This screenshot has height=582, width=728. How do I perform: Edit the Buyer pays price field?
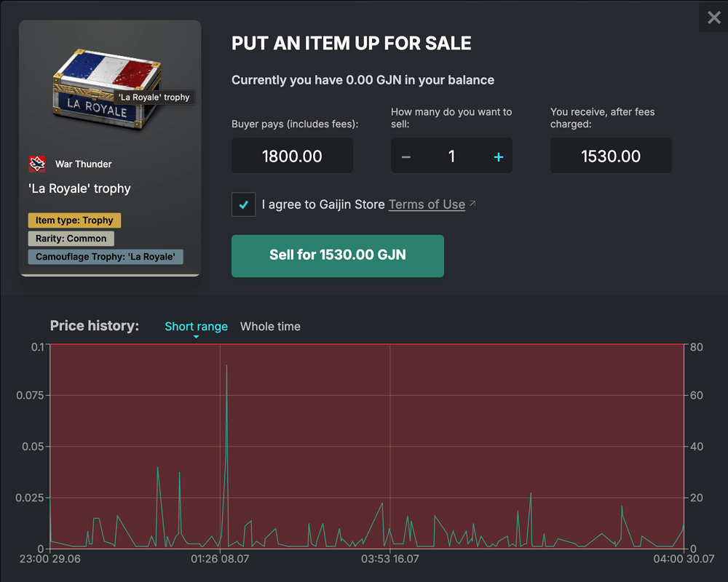coord(292,156)
